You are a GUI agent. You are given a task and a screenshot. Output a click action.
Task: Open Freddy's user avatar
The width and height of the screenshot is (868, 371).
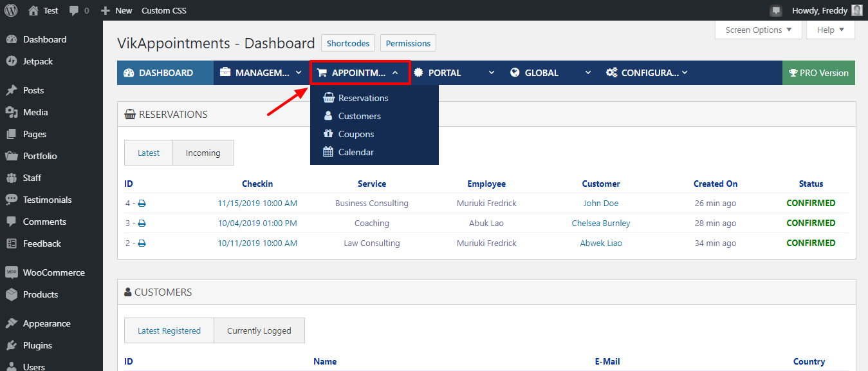point(857,10)
